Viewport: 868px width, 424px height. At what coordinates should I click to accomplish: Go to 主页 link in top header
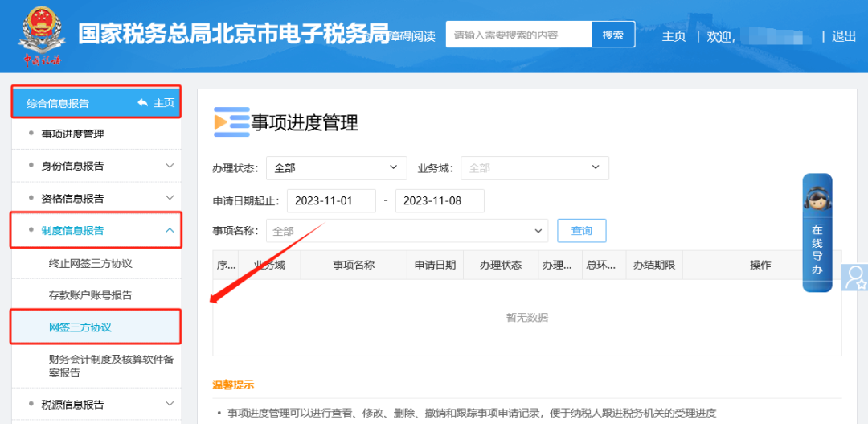[x=674, y=36]
